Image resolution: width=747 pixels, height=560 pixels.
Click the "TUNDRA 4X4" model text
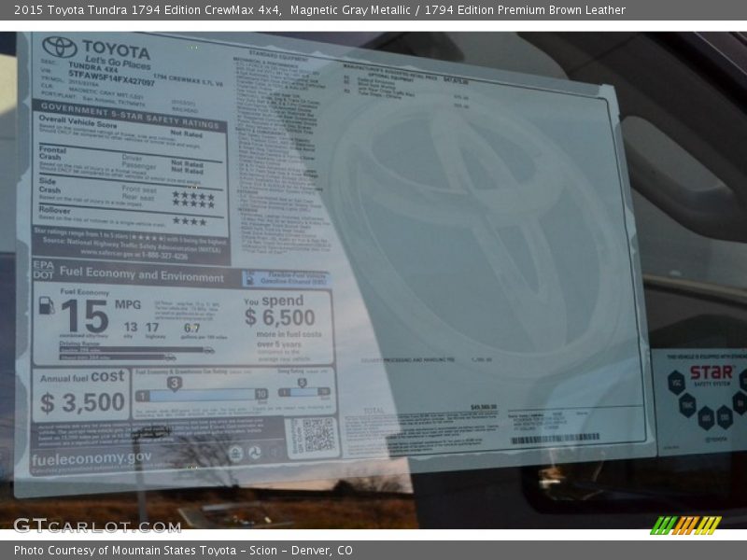click(x=93, y=67)
